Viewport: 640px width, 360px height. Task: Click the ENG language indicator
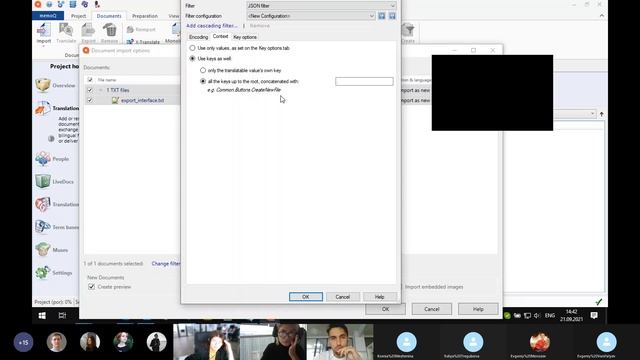[x=550, y=316]
